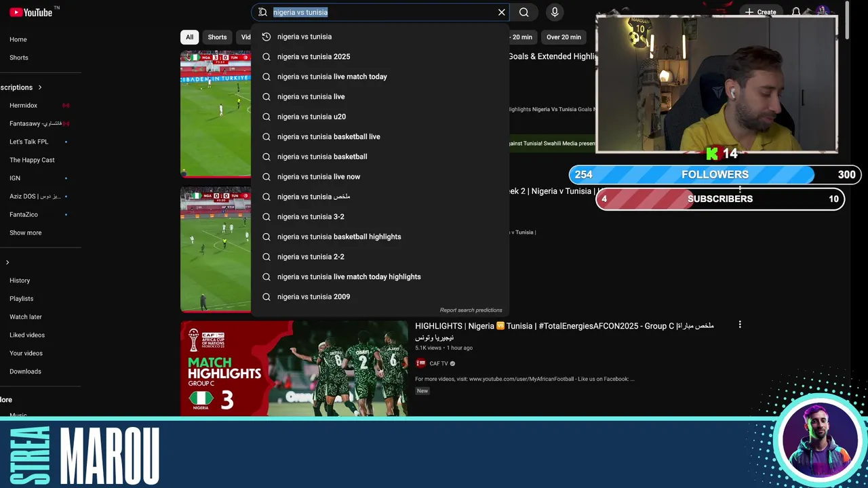Click the magnifier search button in the search bar

tap(524, 12)
